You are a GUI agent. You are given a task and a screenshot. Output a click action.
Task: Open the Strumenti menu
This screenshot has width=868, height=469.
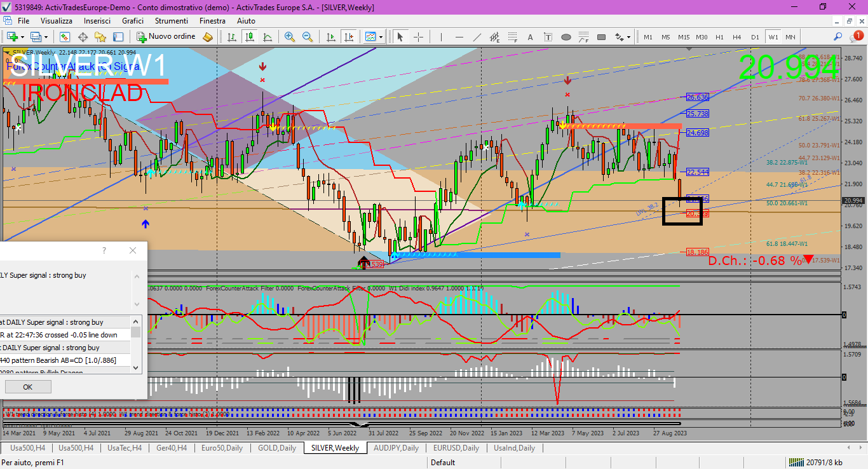172,20
